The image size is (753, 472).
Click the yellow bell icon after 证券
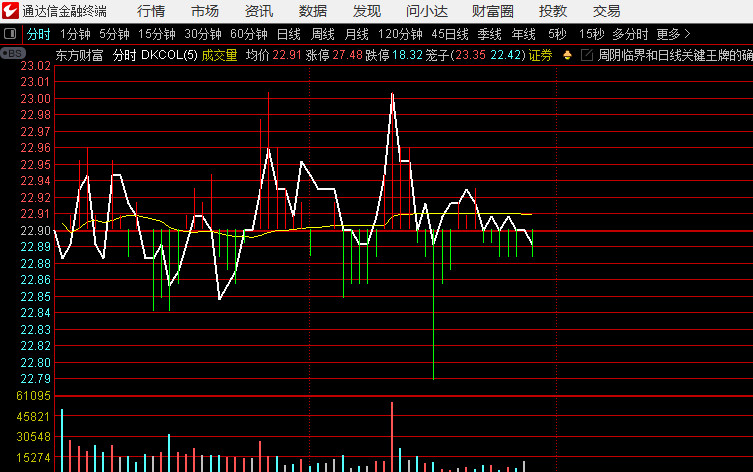[567, 55]
